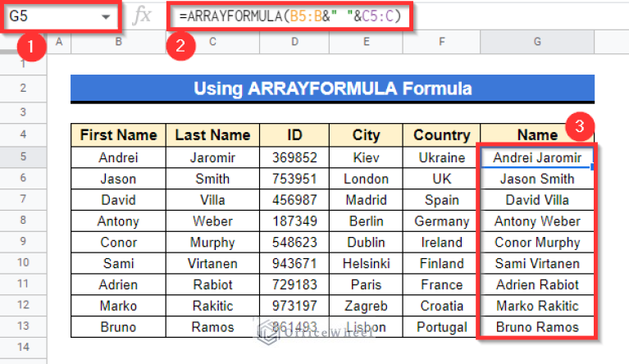This screenshot has width=629, height=364.
Task: Select column D header
Action: pyautogui.click(x=294, y=42)
